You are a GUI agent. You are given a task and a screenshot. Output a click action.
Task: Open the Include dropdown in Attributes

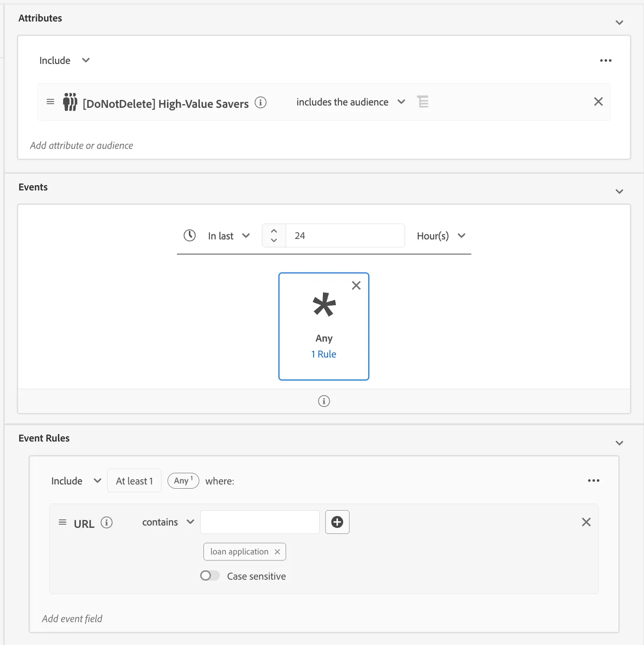64,60
